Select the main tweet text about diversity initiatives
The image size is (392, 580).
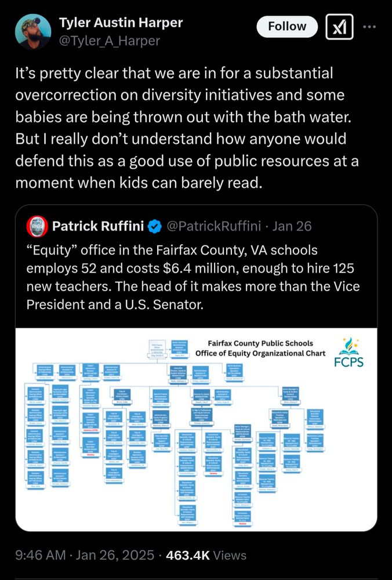[x=187, y=128]
